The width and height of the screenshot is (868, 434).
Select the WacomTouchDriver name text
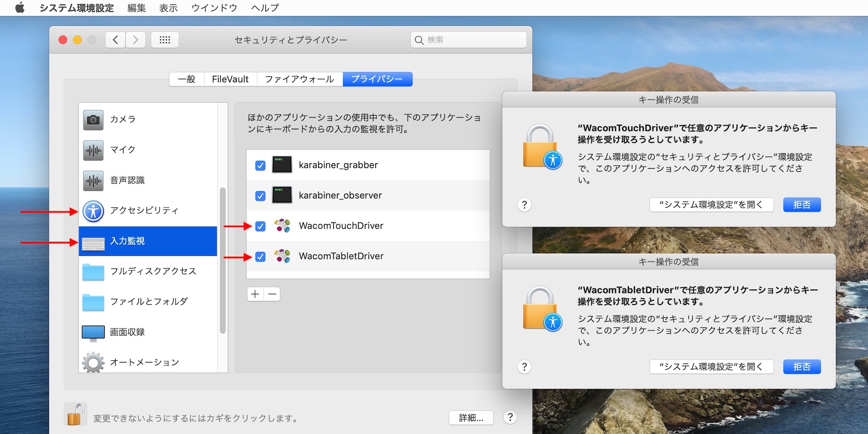(x=341, y=226)
